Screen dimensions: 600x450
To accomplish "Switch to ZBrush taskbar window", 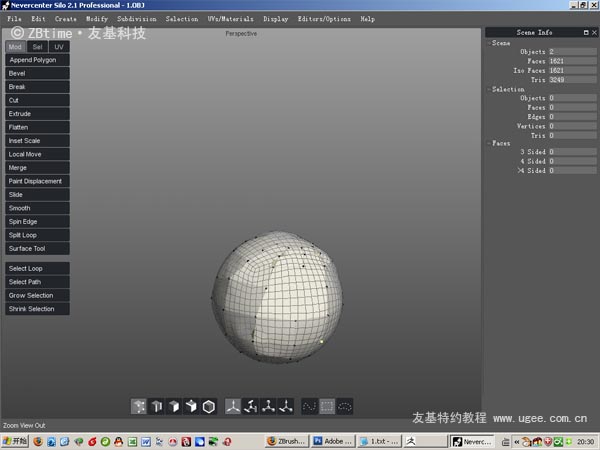I will pos(287,442).
